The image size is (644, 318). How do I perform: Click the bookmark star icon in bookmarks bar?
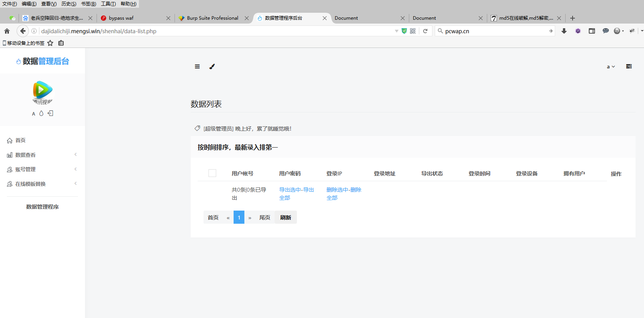(50, 43)
